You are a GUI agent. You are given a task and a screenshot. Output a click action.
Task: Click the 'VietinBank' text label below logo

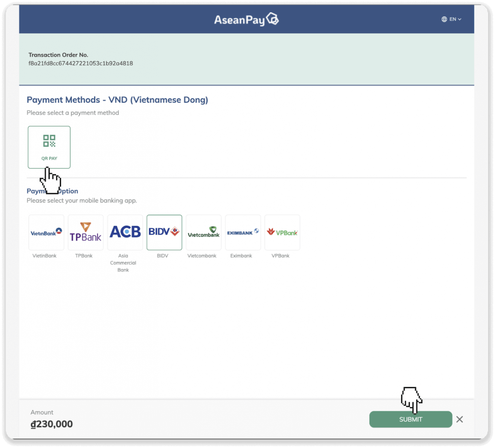(44, 256)
